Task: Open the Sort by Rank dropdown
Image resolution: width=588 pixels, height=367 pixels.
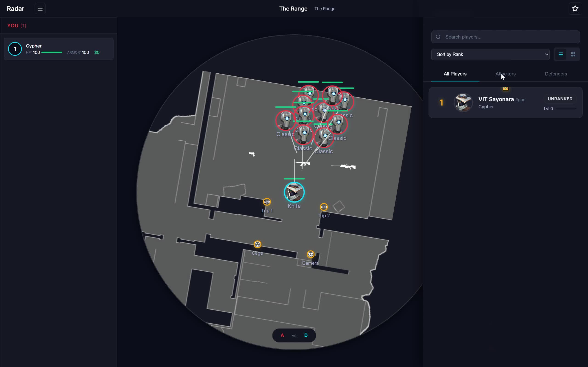Action: point(490,54)
